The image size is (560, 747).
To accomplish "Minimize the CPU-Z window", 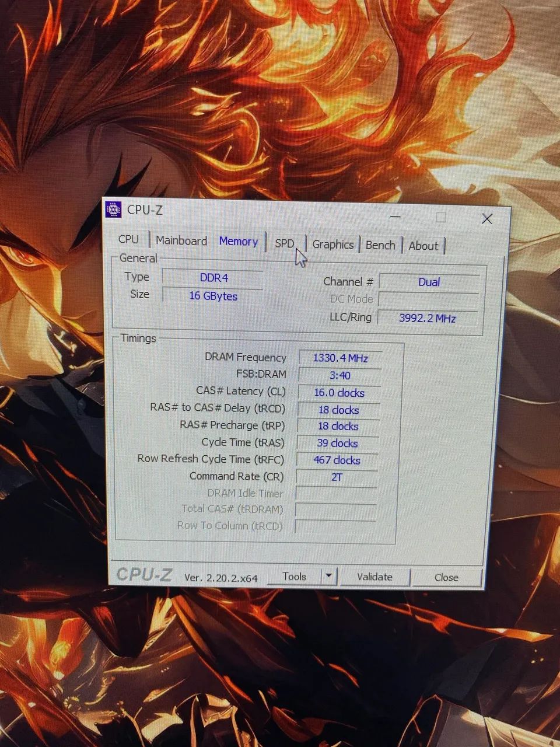I will [395, 217].
